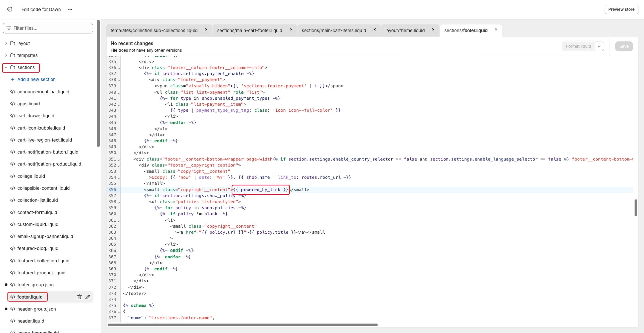This screenshot has width=644, height=333.
Task: Click the code file icon beside header.liquid
Action: [13, 321]
